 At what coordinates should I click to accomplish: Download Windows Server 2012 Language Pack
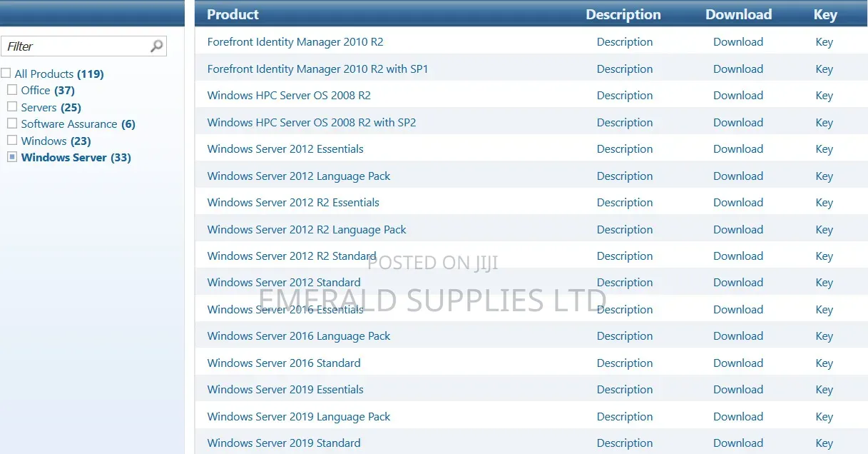pyautogui.click(x=738, y=176)
